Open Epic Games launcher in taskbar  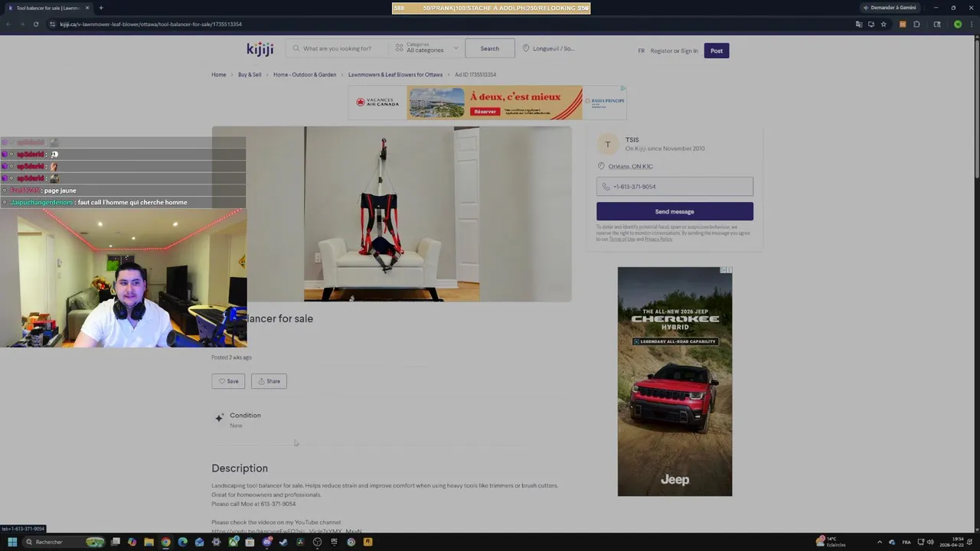[x=334, y=542]
